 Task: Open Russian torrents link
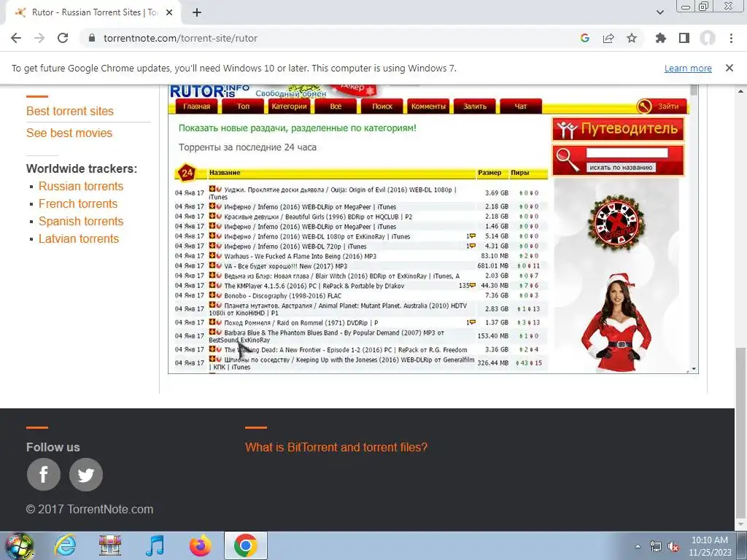pos(81,186)
